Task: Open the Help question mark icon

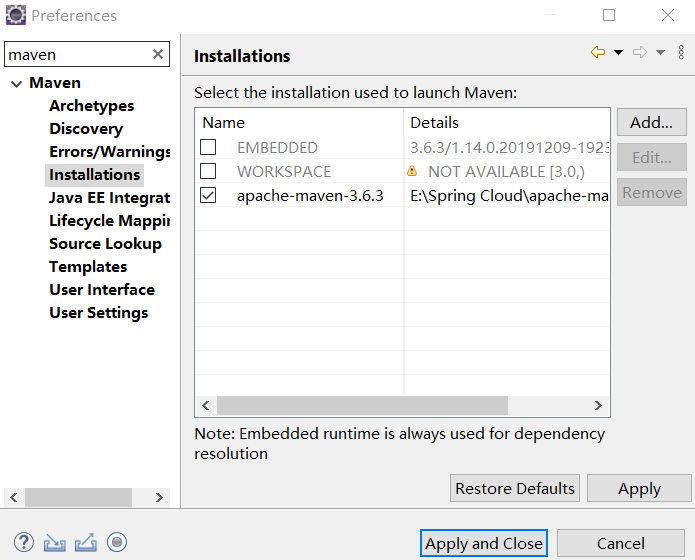Action: (x=23, y=542)
